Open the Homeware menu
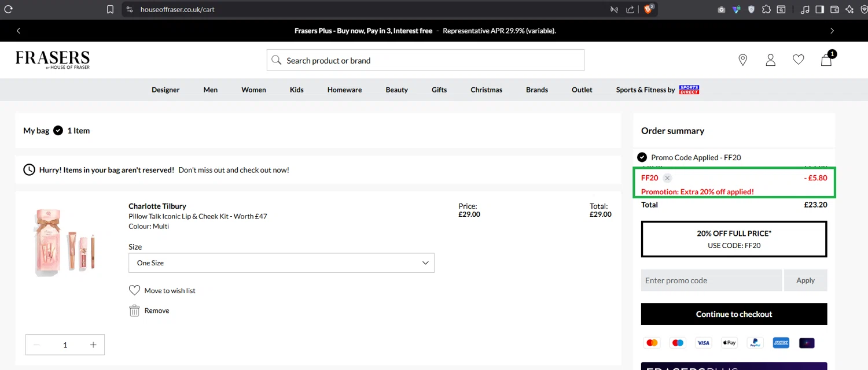This screenshot has height=370, width=868. coord(344,90)
